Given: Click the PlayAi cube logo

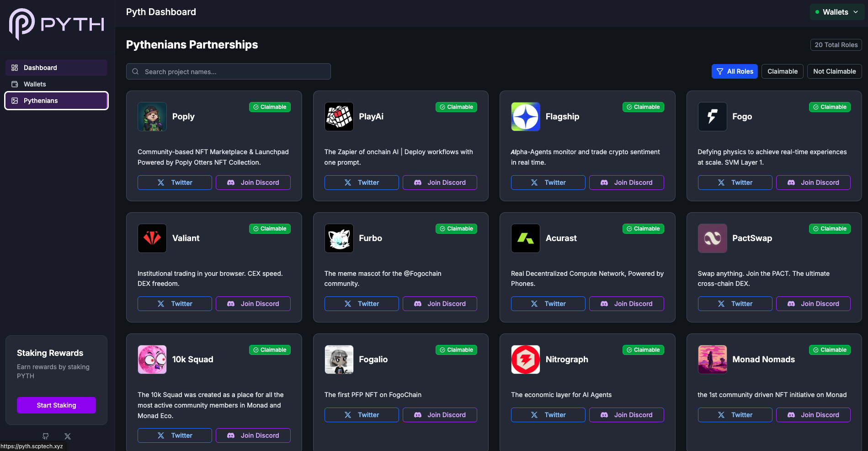Looking at the screenshot, I should coord(339,117).
